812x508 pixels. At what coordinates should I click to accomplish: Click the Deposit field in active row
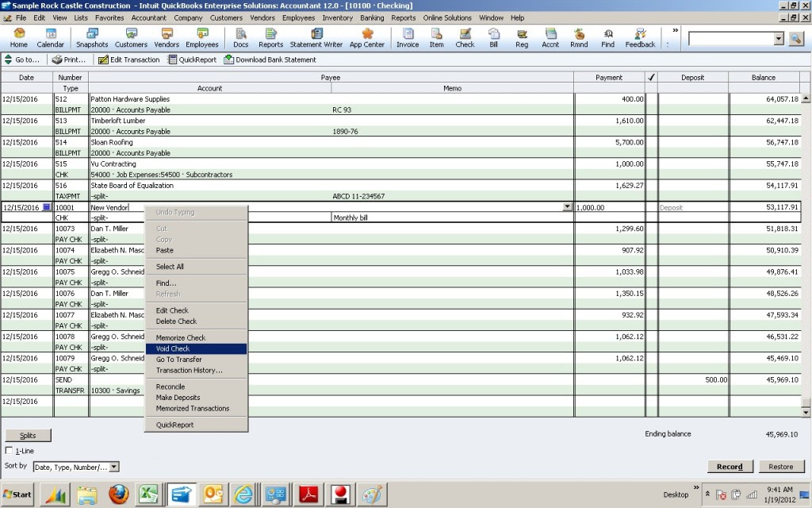click(693, 207)
